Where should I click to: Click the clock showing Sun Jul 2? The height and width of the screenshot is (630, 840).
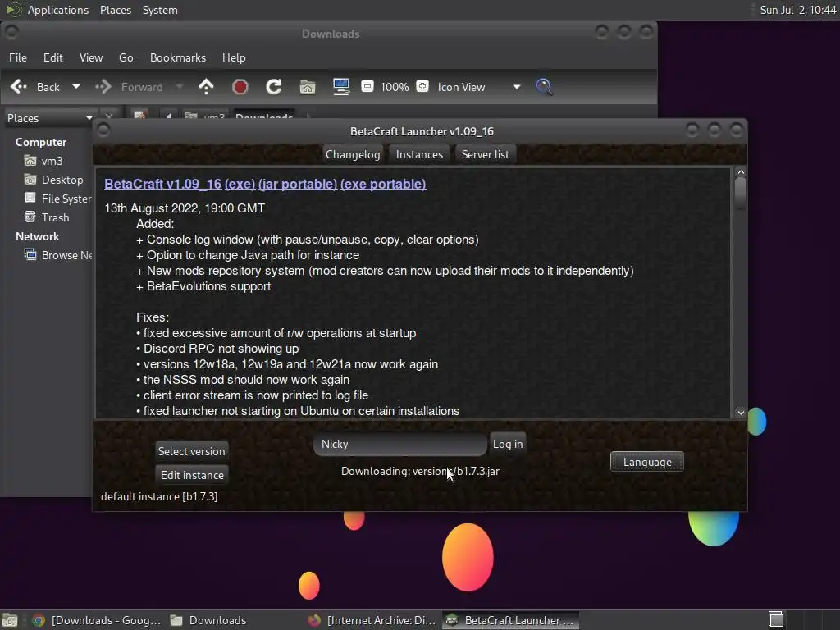[x=797, y=10]
